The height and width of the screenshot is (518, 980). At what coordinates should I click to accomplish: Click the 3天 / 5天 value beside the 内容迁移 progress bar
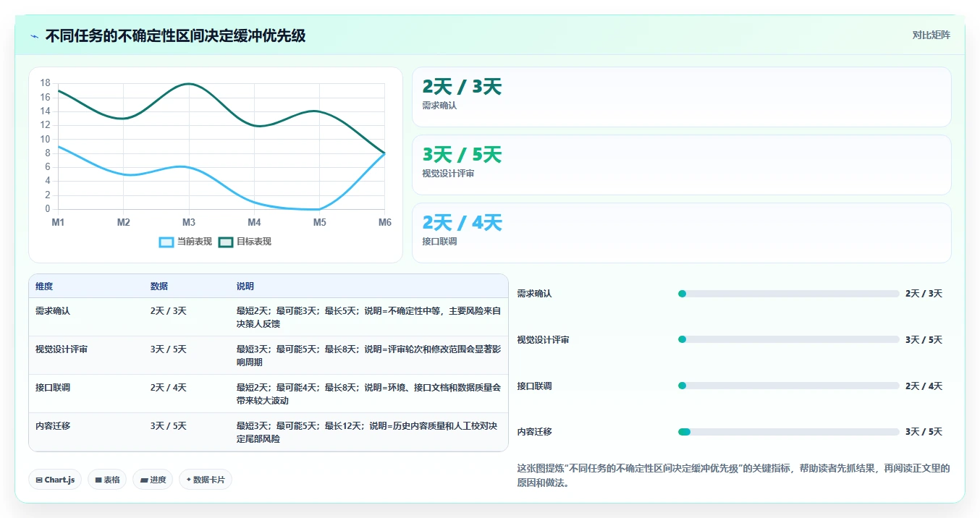coord(924,432)
